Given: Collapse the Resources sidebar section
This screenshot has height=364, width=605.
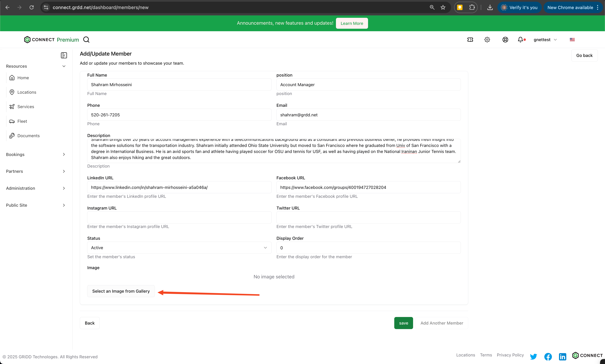Looking at the screenshot, I should 36,66.
